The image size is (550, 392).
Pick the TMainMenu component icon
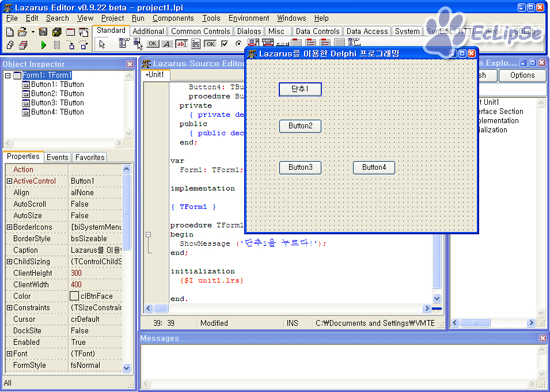(123, 44)
